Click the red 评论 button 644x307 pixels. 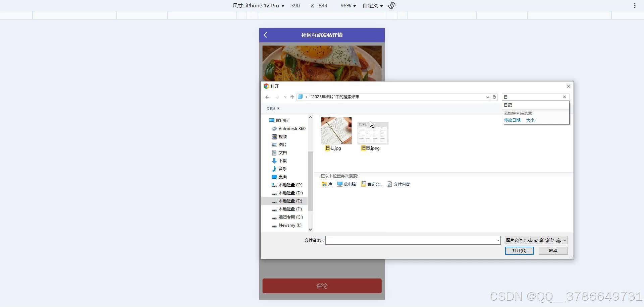point(322,286)
